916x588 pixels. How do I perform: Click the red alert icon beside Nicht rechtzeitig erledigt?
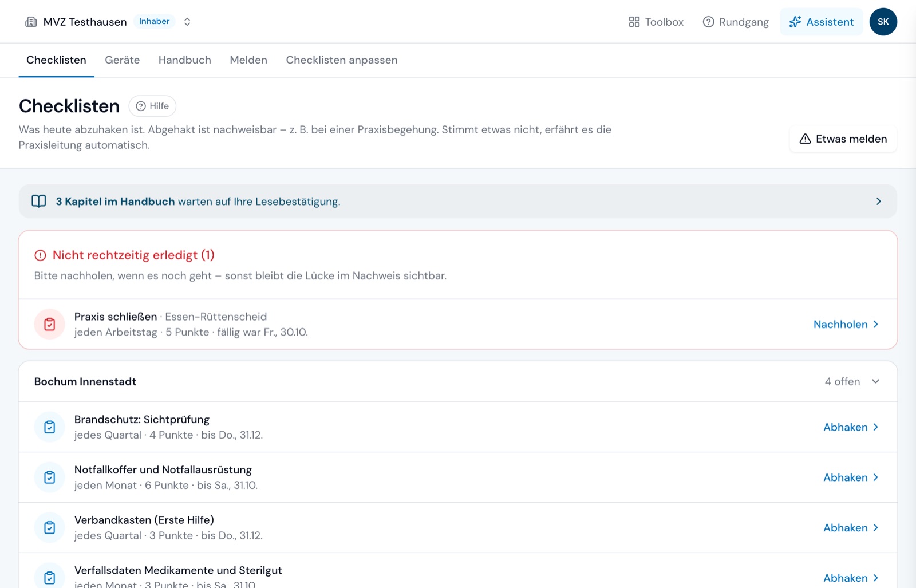40,255
